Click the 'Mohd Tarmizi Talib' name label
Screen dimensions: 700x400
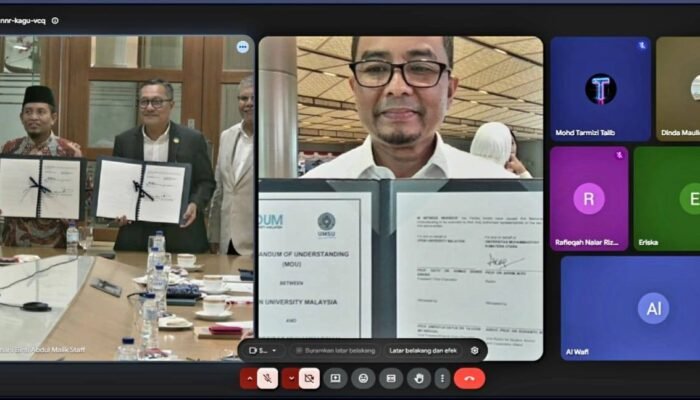tap(585, 133)
